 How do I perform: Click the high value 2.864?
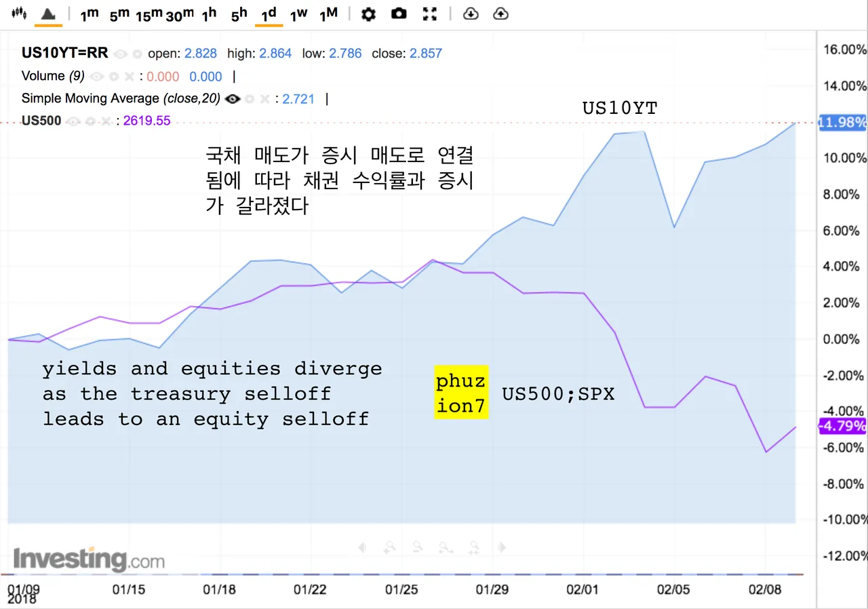(276, 54)
